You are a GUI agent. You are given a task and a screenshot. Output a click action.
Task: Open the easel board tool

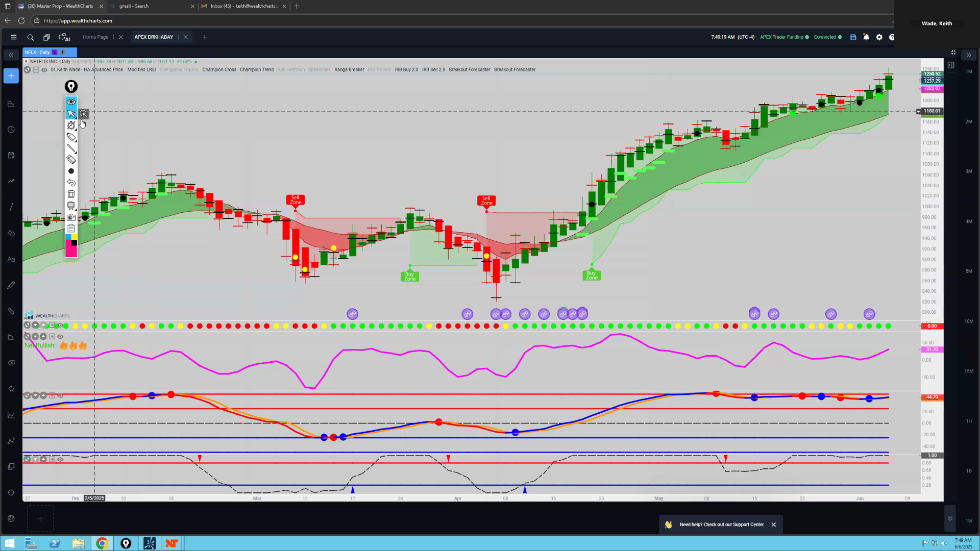(x=71, y=206)
